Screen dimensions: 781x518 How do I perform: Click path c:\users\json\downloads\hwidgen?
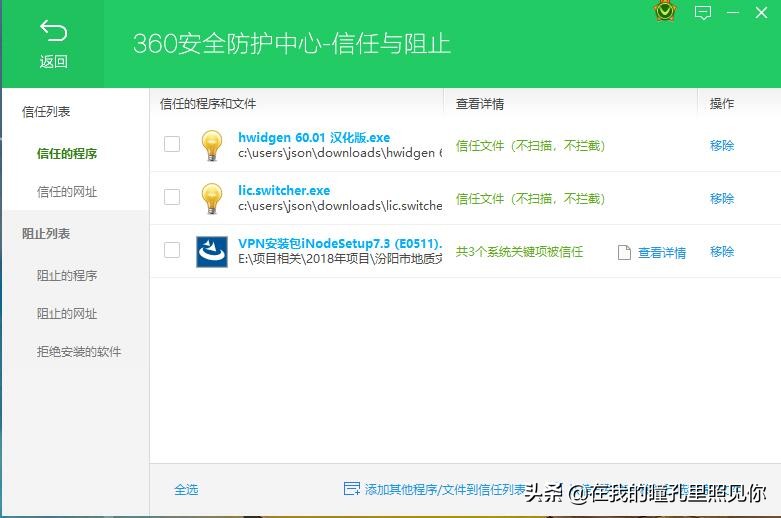tap(340, 153)
